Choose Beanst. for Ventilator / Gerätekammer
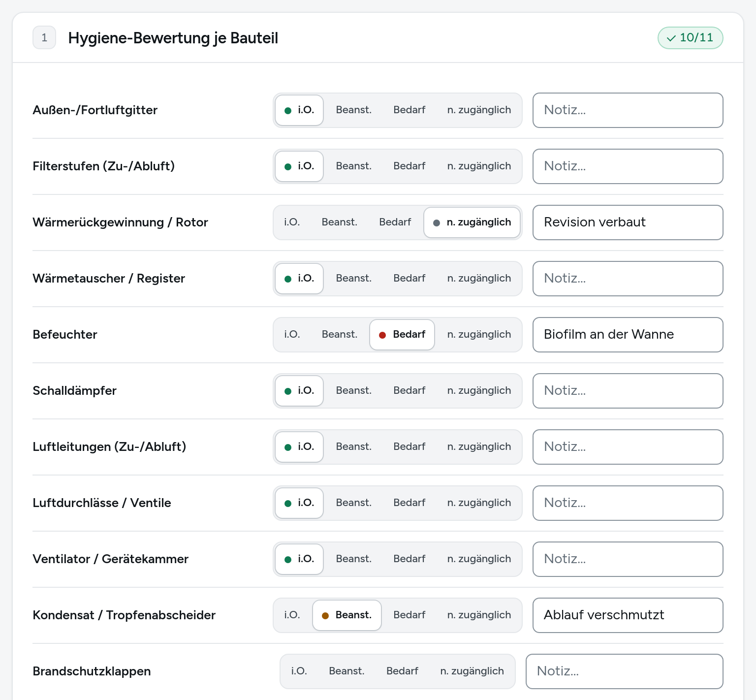Viewport: 756px width, 700px height. pos(354,559)
